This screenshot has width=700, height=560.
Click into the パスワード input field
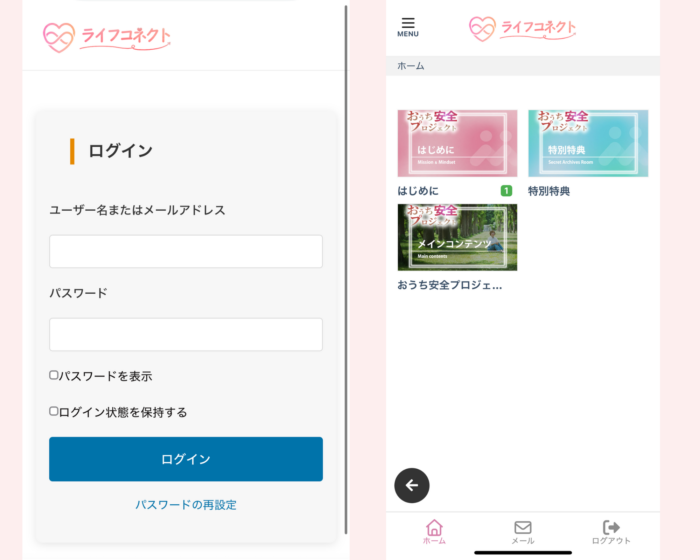click(186, 335)
